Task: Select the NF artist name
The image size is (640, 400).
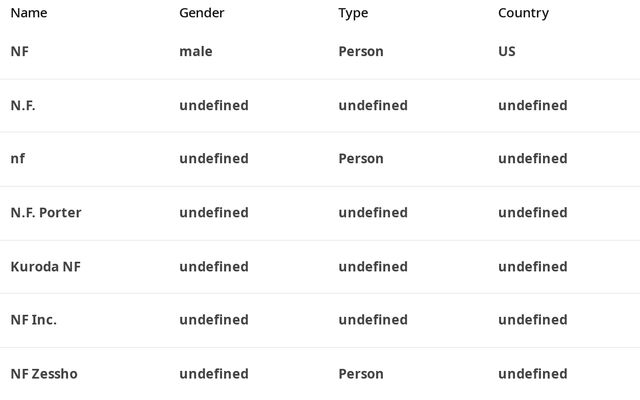Action: point(20,51)
